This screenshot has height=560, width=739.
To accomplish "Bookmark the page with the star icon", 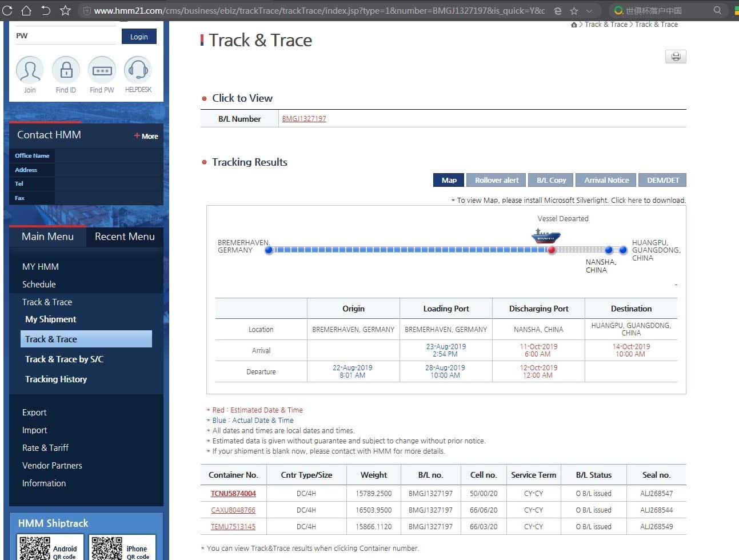I will [x=65, y=10].
